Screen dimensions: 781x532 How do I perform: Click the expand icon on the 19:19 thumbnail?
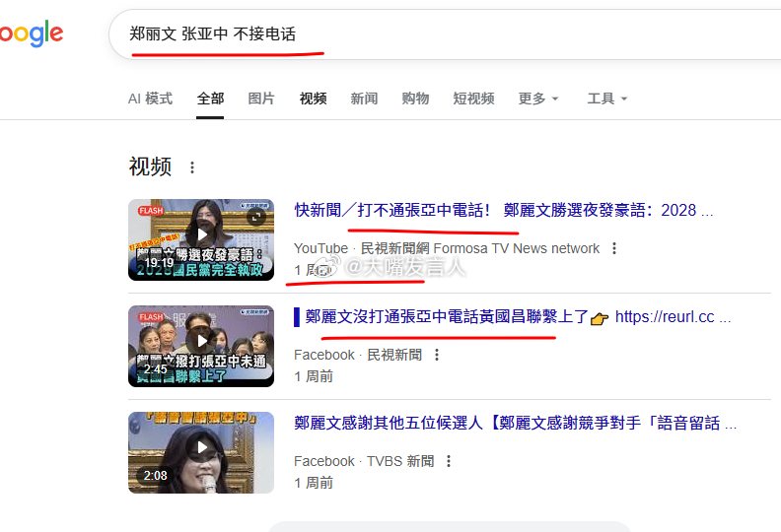click(x=256, y=217)
